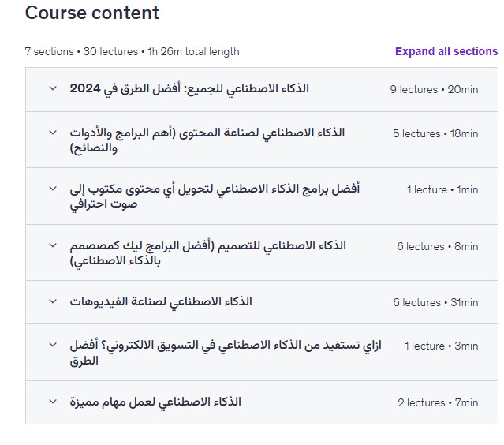This screenshot has width=504, height=445.
Task: Open section titled الذكاء الاصطناعي لعمل مهام مميزة
Action: click(155, 402)
